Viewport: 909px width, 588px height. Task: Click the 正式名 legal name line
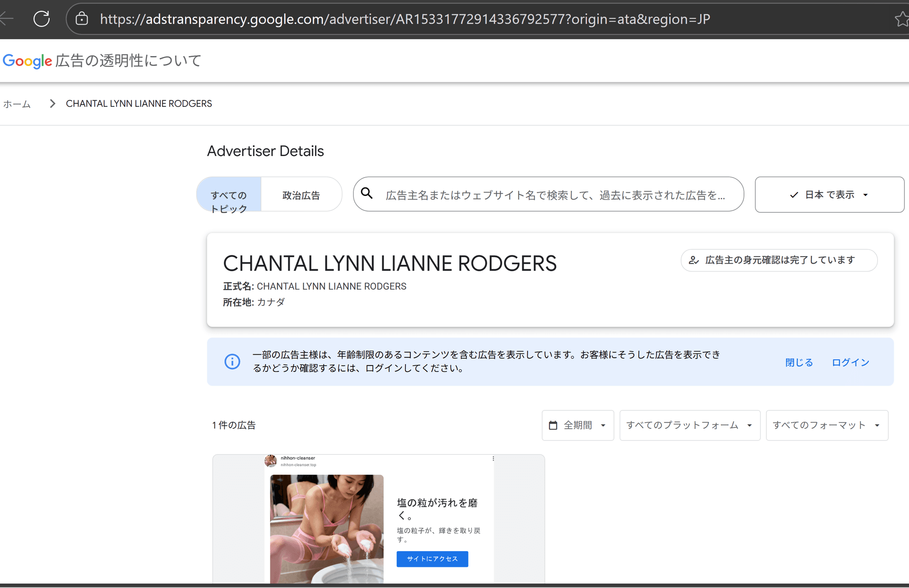314,286
